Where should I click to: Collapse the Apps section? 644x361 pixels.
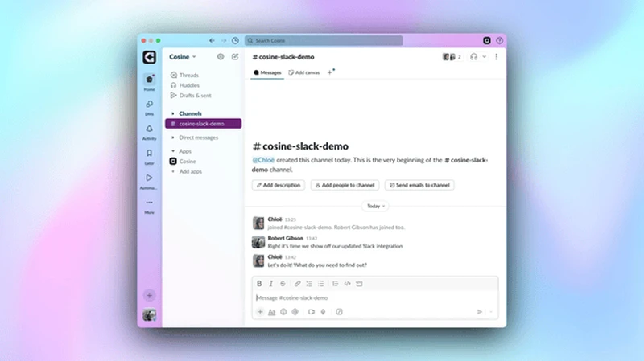(x=173, y=151)
